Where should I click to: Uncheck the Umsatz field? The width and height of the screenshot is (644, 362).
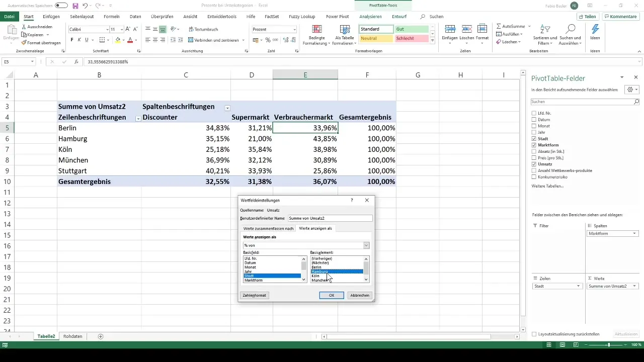pyautogui.click(x=534, y=164)
